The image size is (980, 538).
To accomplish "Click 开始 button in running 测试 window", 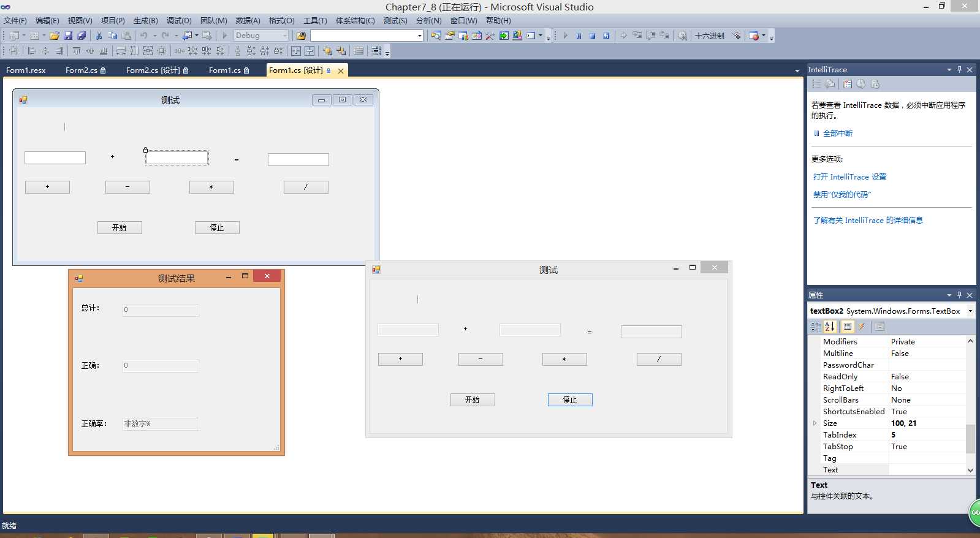I will coord(473,400).
